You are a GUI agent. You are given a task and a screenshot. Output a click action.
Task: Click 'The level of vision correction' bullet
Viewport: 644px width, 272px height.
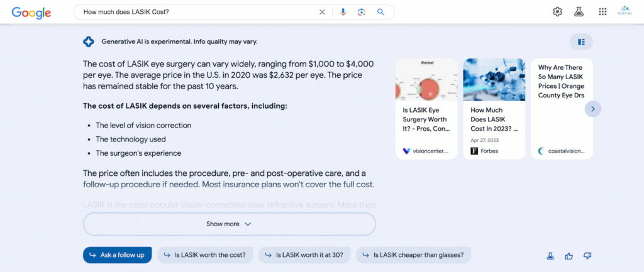point(143,125)
